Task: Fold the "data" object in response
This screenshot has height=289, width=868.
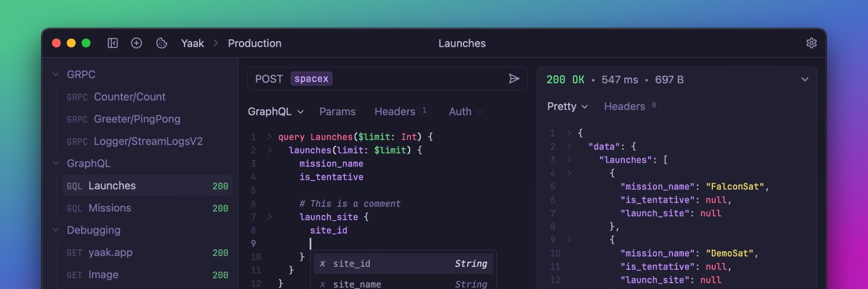Action: tap(569, 146)
